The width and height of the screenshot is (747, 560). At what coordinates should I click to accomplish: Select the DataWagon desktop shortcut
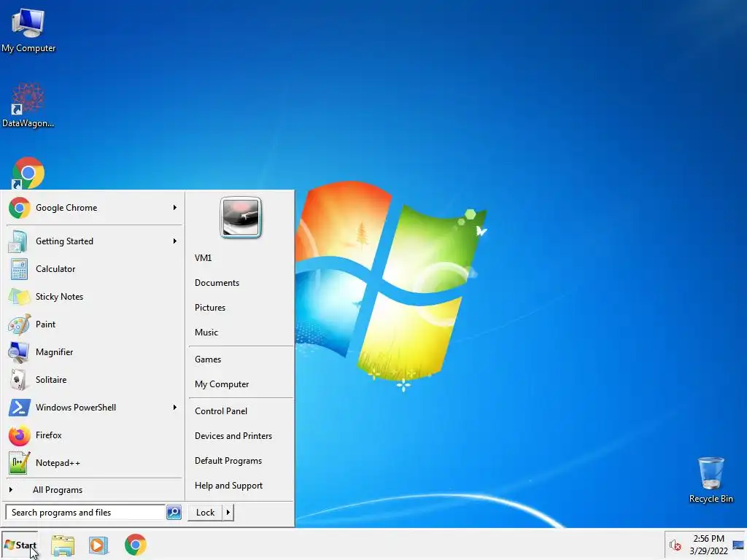click(x=28, y=105)
